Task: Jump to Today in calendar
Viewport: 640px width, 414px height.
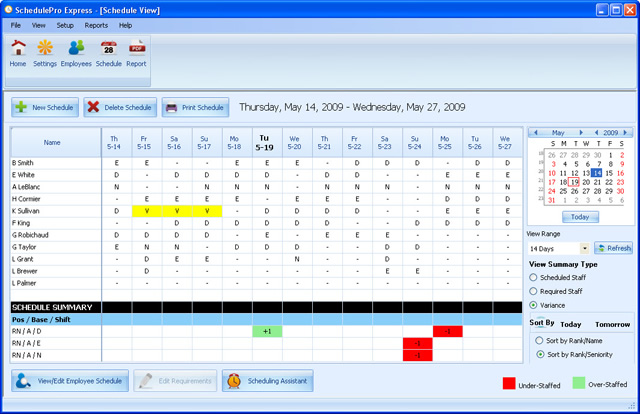Action: click(x=580, y=217)
